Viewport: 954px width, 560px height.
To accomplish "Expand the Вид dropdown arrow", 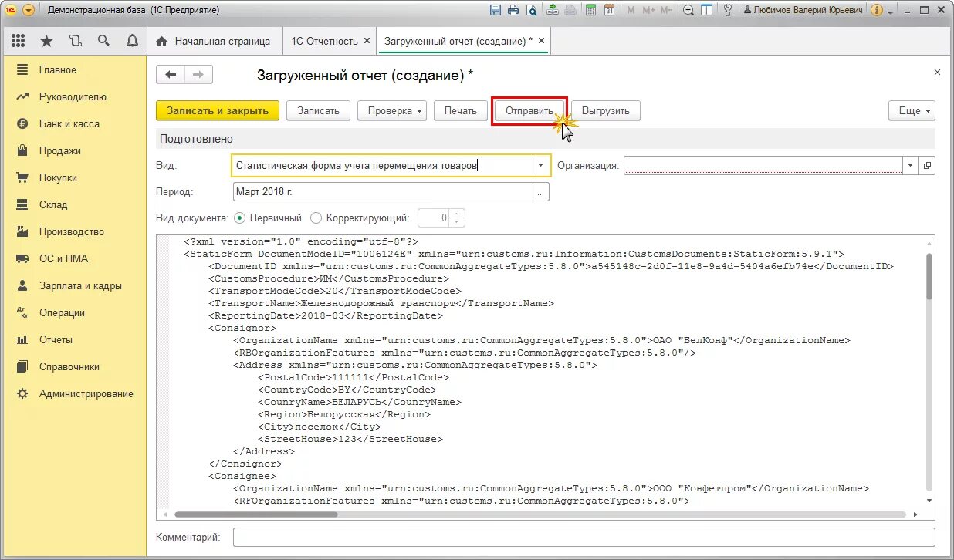I will click(541, 165).
